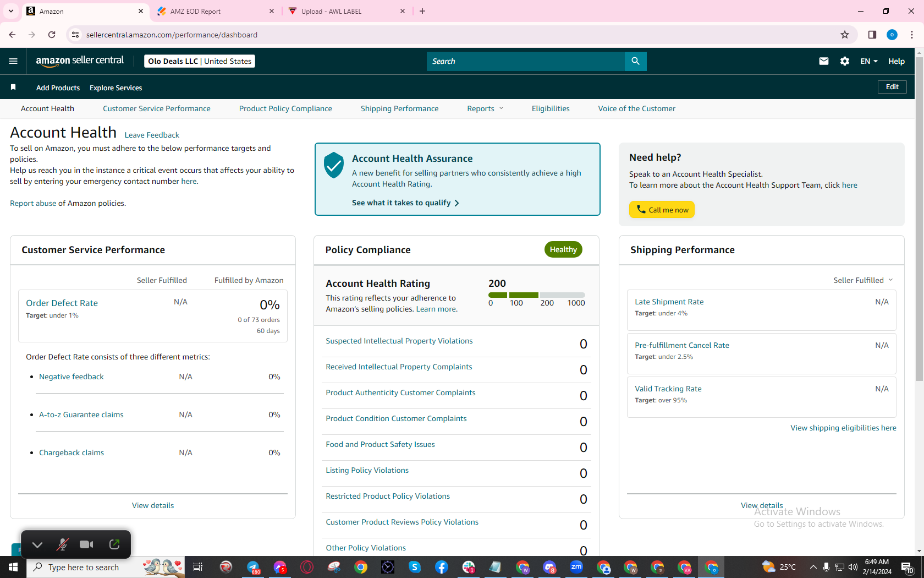924x578 pixels.
Task: Open the Chrome profile avatar
Action: point(892,35)
